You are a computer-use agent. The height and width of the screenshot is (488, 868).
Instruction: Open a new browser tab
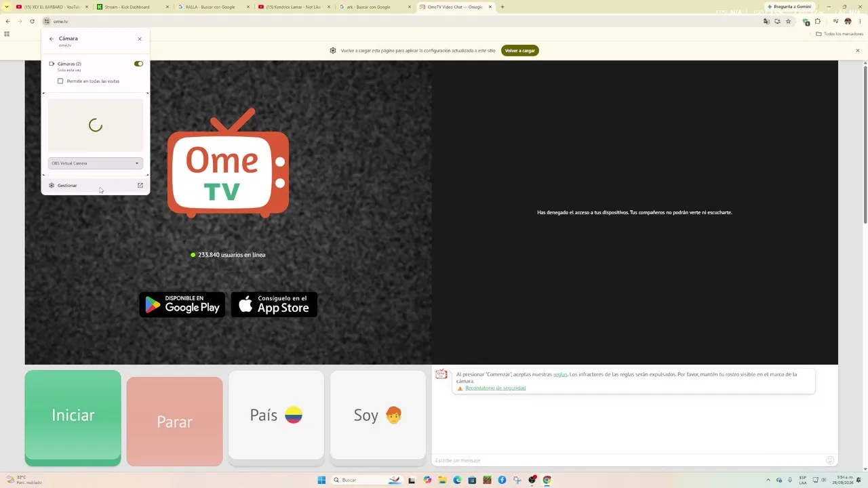(x=502, y=7)
